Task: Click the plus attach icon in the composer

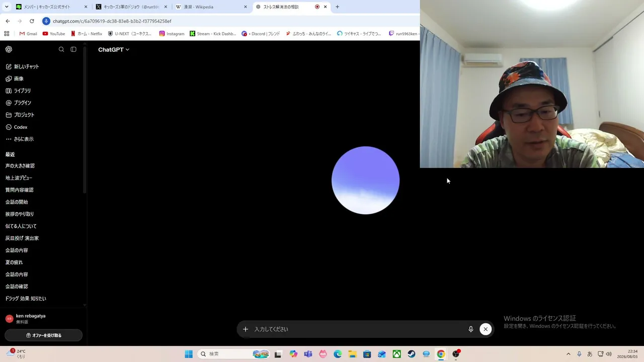Action: tap(246, 329)
